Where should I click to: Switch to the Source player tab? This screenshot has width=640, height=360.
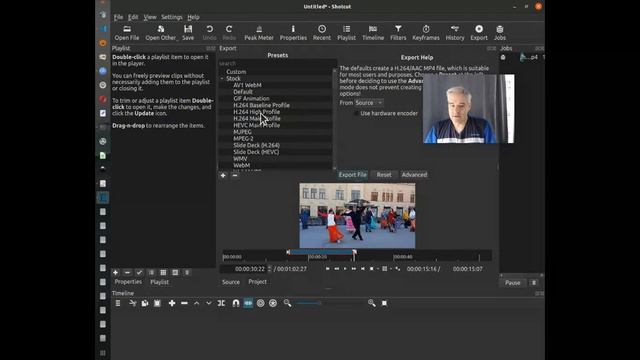click(x=231, y=282)
